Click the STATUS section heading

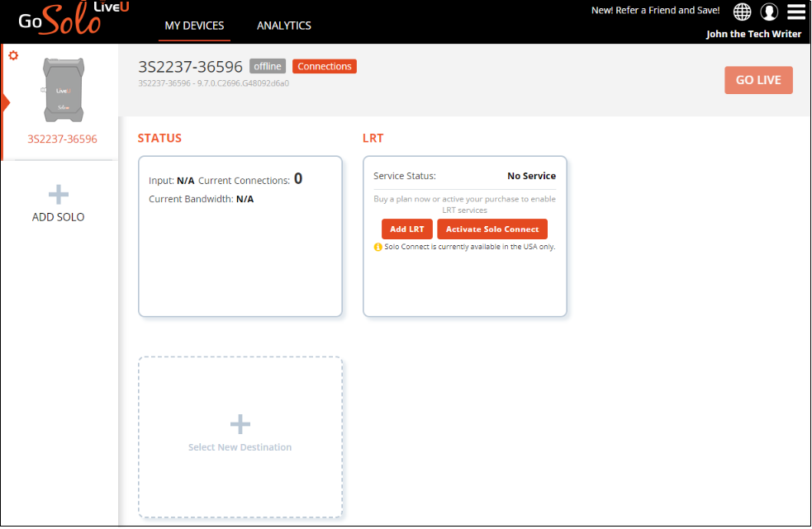point(159,138)
